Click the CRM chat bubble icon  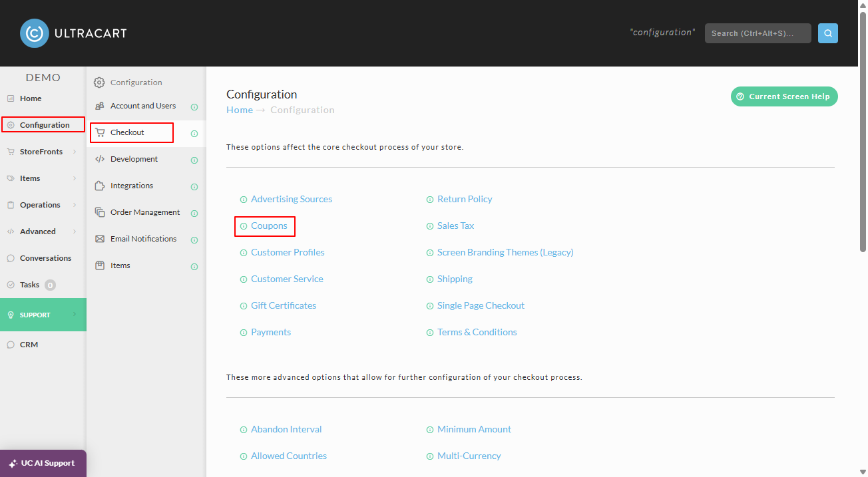coord(11,345)
